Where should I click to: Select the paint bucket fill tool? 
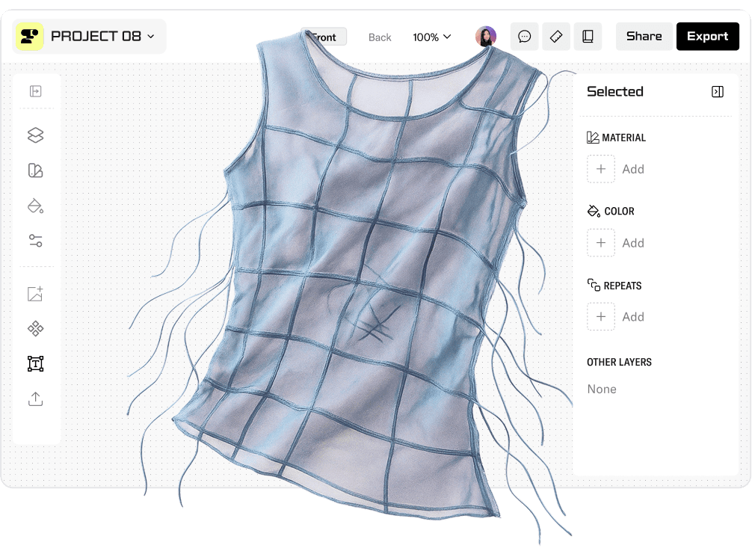(x=35, y=206)
